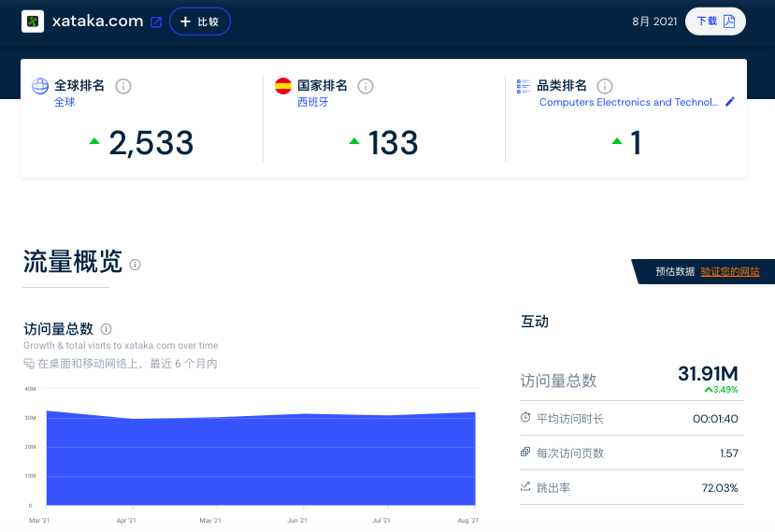This screenshot has width=775, height=532.
Task: Open Computers Electronics and Technol... category link
Action: point(628,102)
